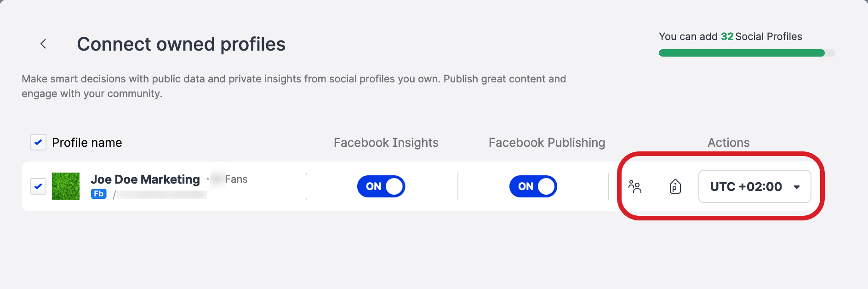Click the green social profiles progress bar

[x=745, y=53]
